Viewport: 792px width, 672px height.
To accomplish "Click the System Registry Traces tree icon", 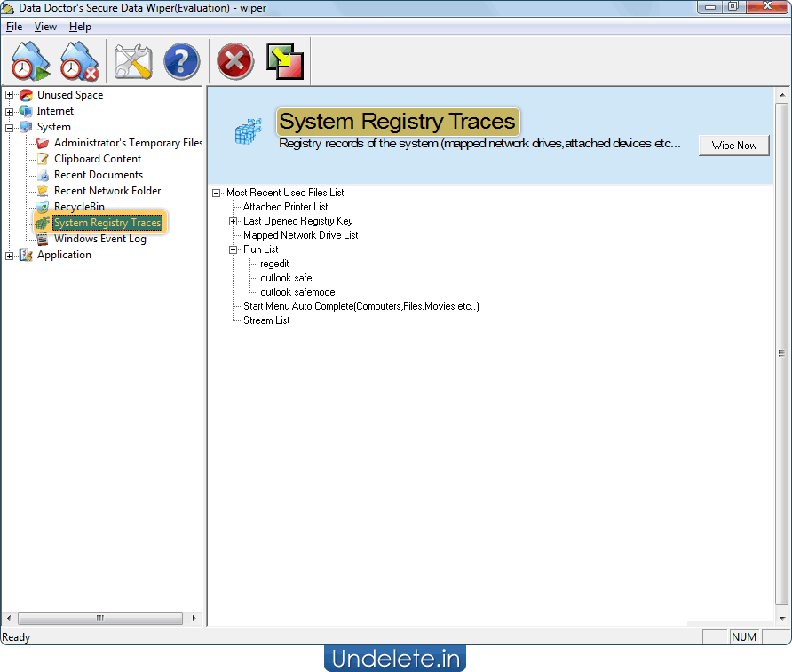I will click(43, 223).
